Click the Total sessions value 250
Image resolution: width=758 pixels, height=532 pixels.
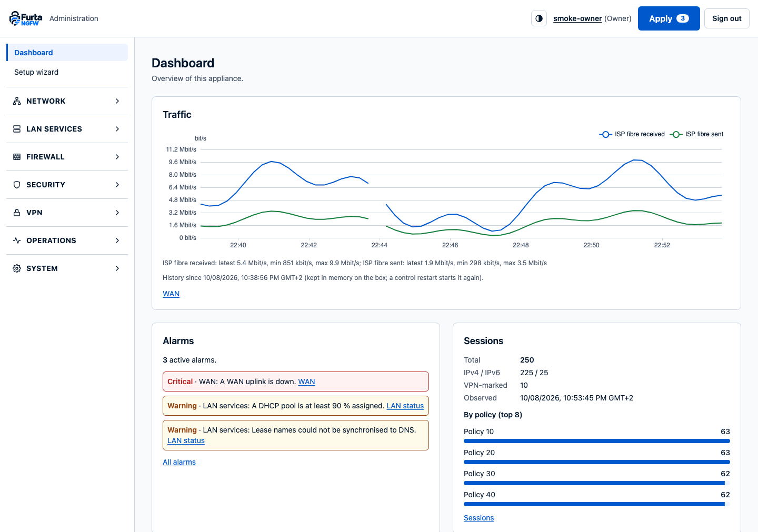click(527, 360)
